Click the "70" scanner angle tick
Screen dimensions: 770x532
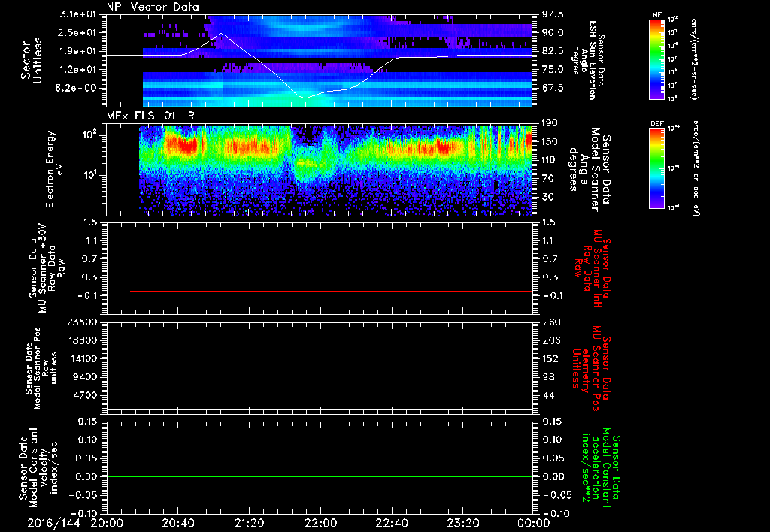548,179
